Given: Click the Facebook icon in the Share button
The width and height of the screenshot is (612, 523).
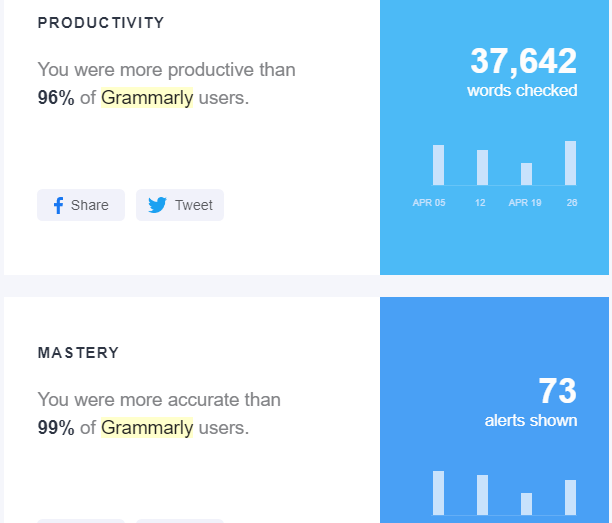Looking at the screenshot, I should (x=58, y=205).
